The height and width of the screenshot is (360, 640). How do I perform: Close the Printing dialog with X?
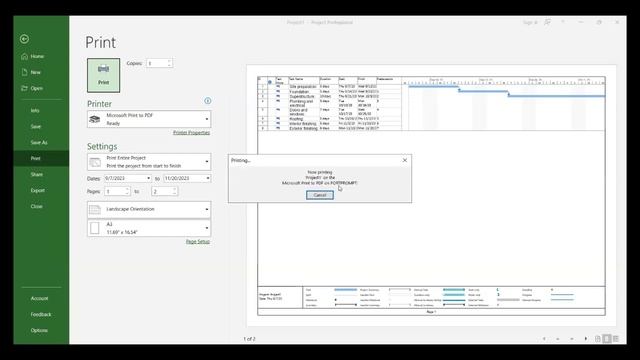pyautogui.click(x=404, y=160)
